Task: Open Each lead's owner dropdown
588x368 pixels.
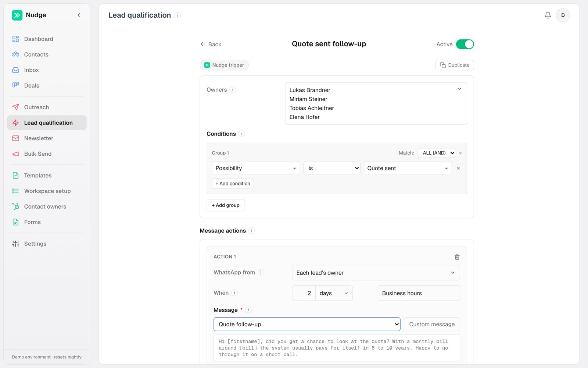Action: pyautogui.click(x=376, y=273)
